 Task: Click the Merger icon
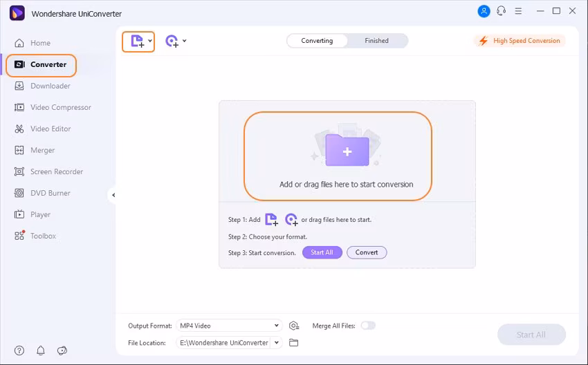(19, 150)
